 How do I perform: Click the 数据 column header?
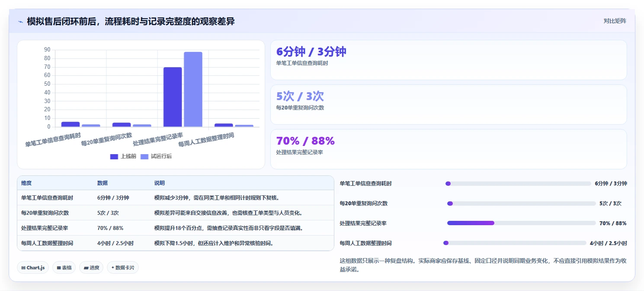pyautogui.click(x=103, y=183)
